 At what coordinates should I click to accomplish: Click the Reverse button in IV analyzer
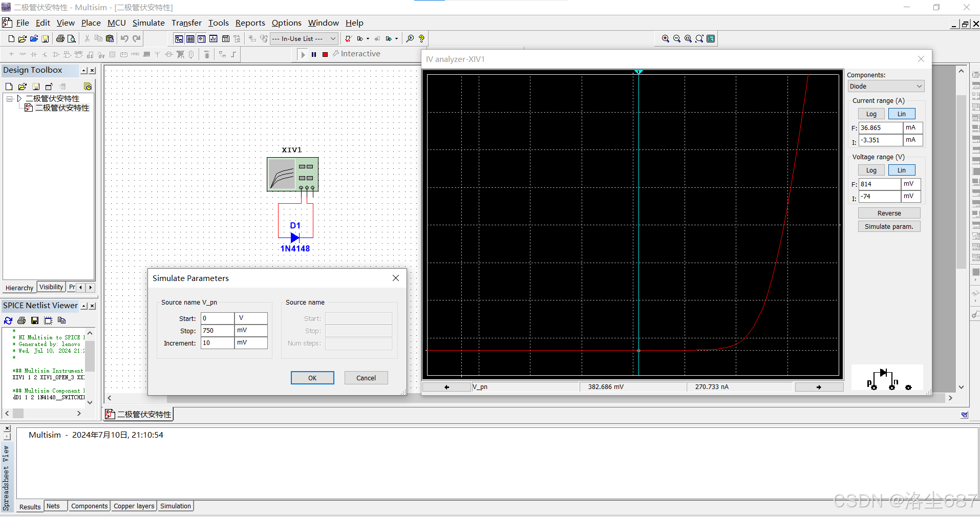(x=889, y=213)
